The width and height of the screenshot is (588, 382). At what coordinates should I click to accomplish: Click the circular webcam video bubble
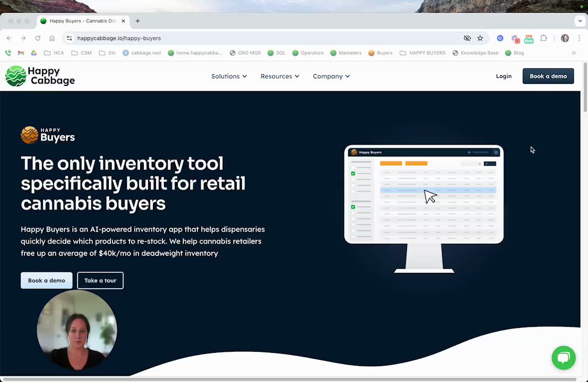77,330
